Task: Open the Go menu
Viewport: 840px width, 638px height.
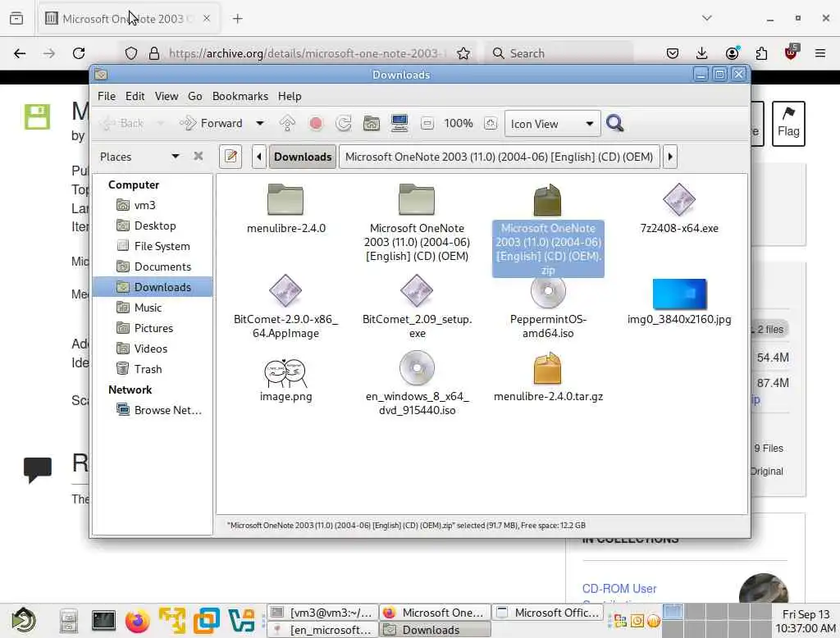Action: point(195,96)
